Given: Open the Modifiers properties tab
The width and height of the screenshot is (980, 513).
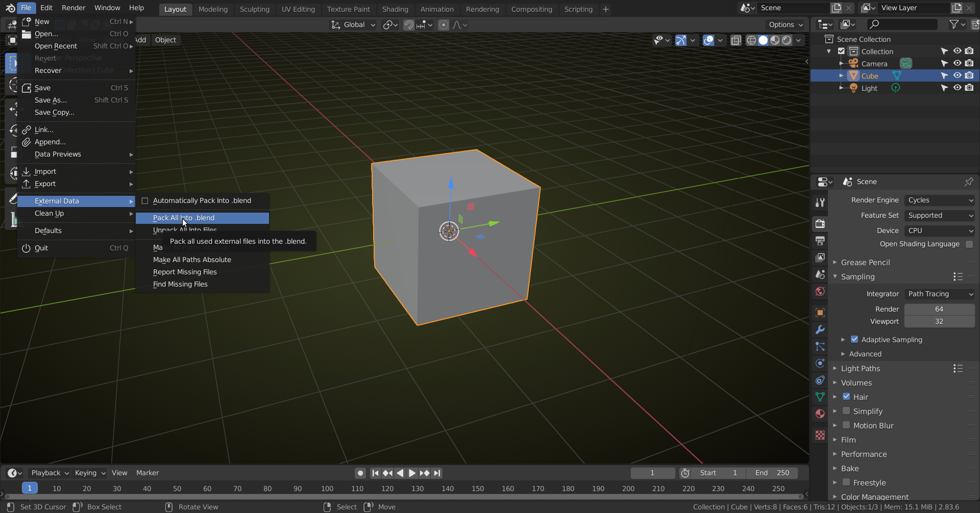Looking at the screenshot, I should click(x=820, y=329).
